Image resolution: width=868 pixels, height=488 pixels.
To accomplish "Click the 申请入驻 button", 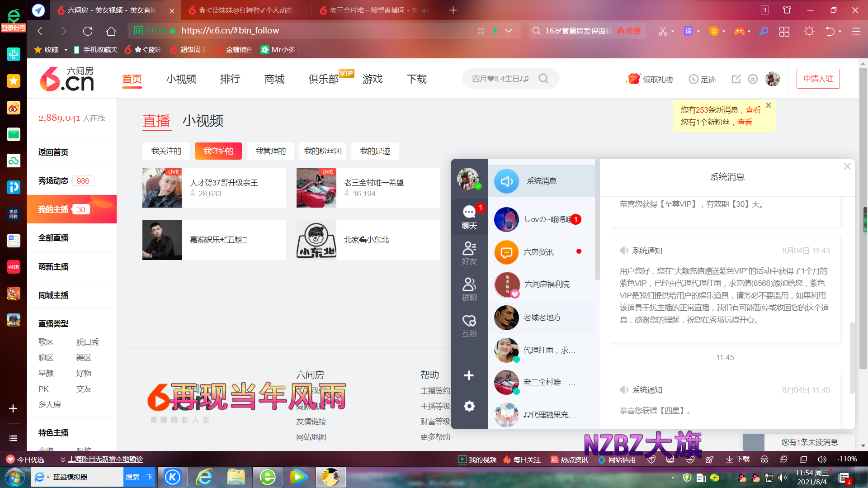I will coord(818,79).
